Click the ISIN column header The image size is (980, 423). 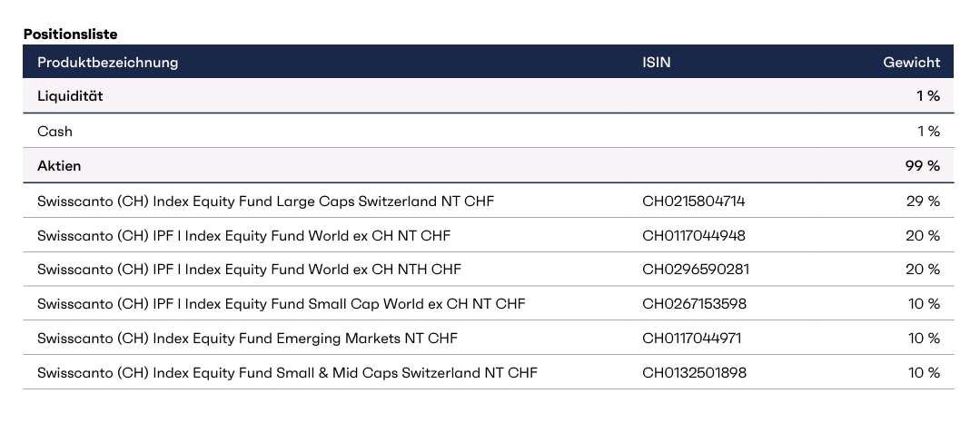pyautogui.click(x=657, y=63)
